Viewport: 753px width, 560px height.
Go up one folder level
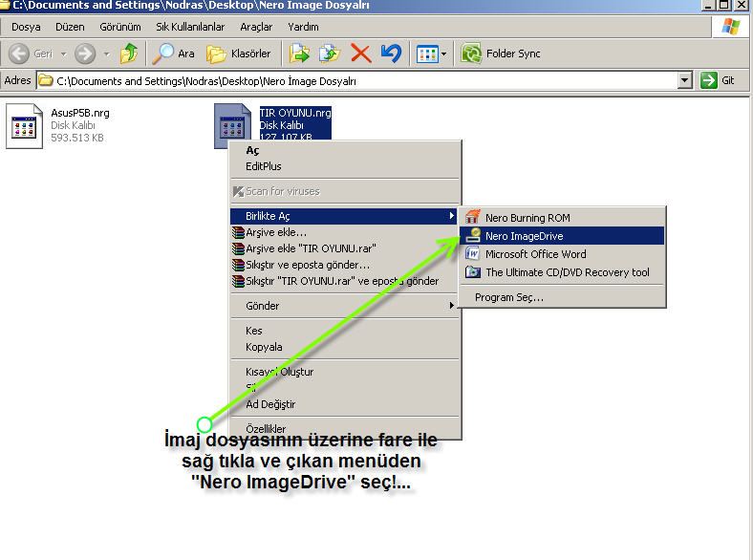[x=129, y=54]
